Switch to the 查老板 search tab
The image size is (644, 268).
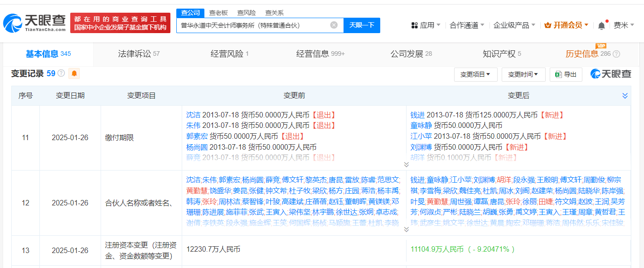tap(218, 13)
